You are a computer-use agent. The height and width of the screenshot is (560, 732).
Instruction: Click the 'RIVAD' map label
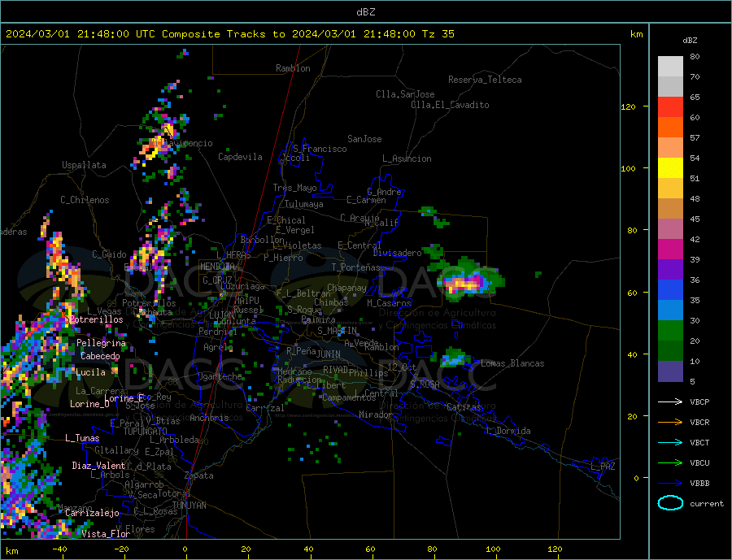tap(335, 370)
